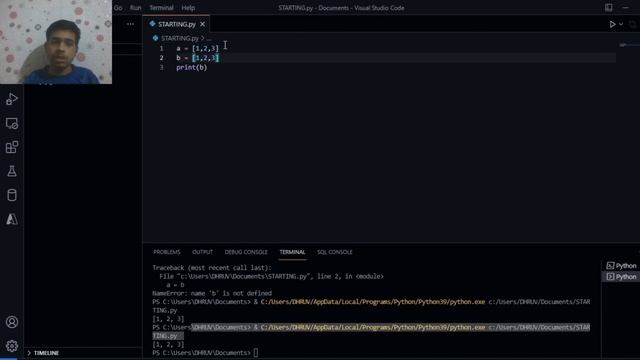This screenshot has height=360, width=640.
Task: Switch to the SQL CONSOLE tab
Action: (x=335, y=252)
